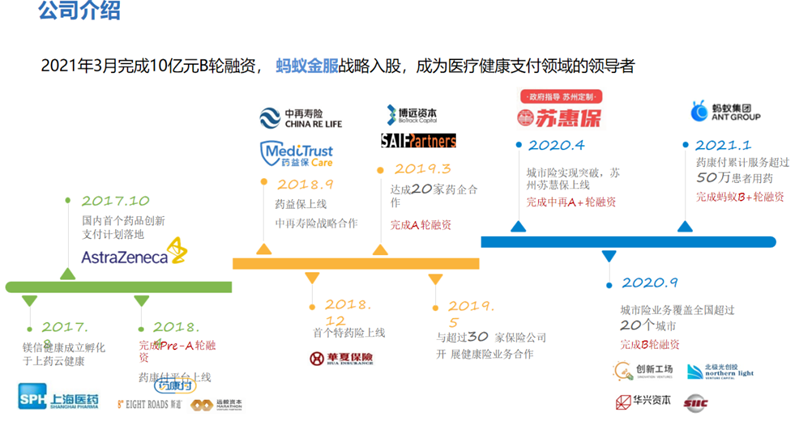Viewport: 812px width, 438px height.
Task: Select the 2020.9 timeline date
Action: [x=649, y=283]
